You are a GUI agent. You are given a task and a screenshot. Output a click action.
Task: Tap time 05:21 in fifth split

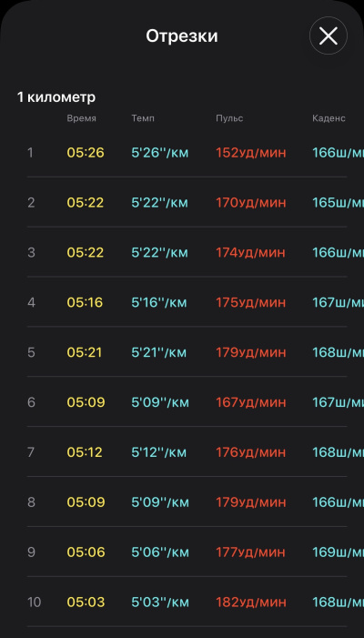85,352
